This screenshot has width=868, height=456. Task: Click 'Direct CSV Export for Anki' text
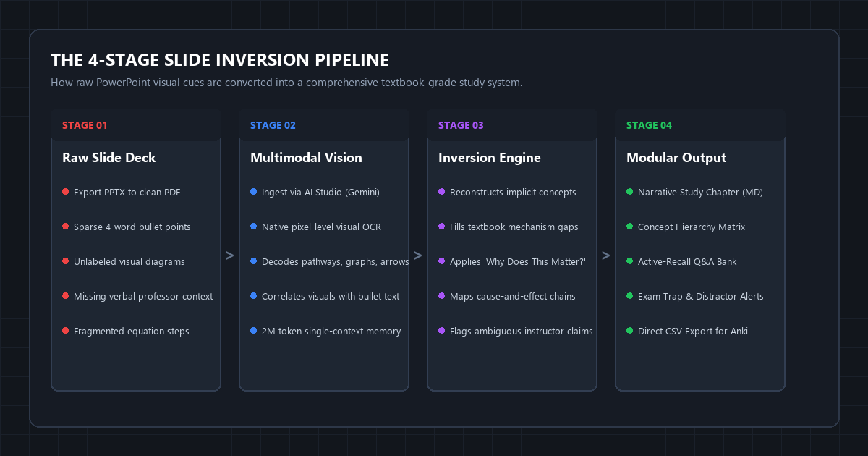point(693,332)
